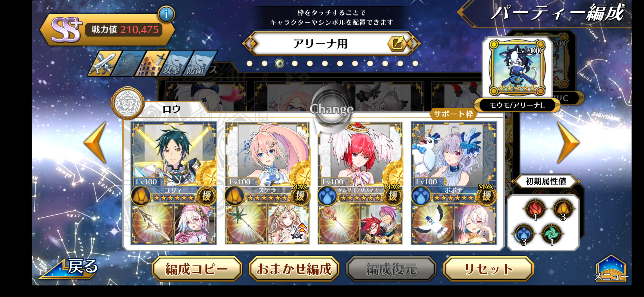Open the menu house icon
The image size is (644, 297).
coord(611,268)
